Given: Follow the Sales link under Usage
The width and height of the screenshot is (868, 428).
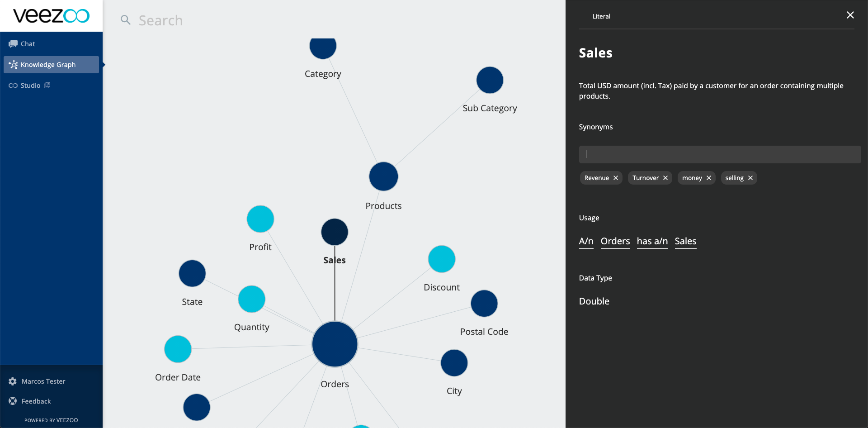Looking at the screenshot, I should tap(685, 241).
